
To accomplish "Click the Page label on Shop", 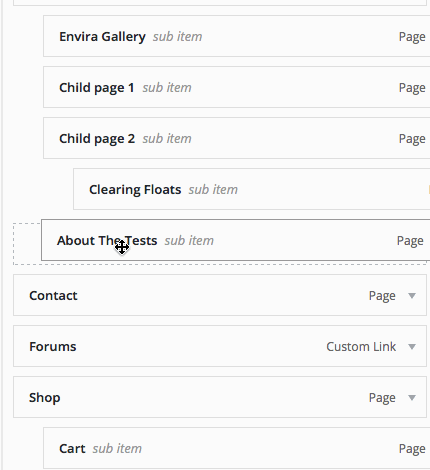I will (382, 398).
